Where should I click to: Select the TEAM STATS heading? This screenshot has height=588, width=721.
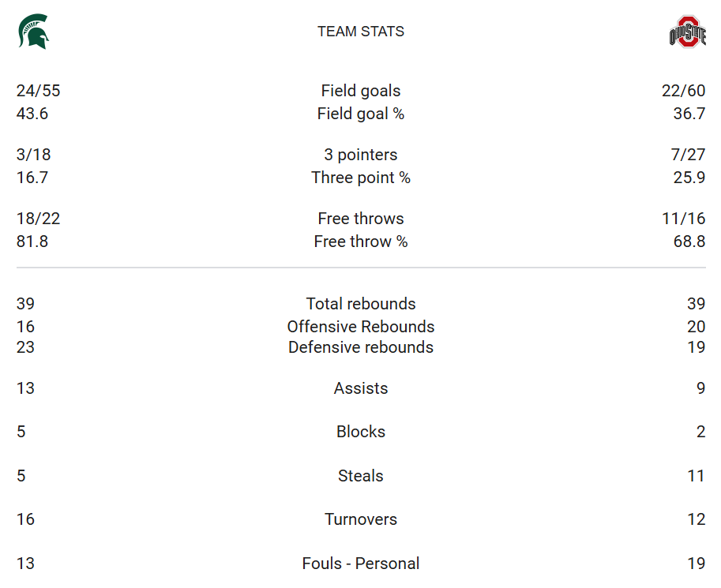pyautogui.click(x=360, y=32)
